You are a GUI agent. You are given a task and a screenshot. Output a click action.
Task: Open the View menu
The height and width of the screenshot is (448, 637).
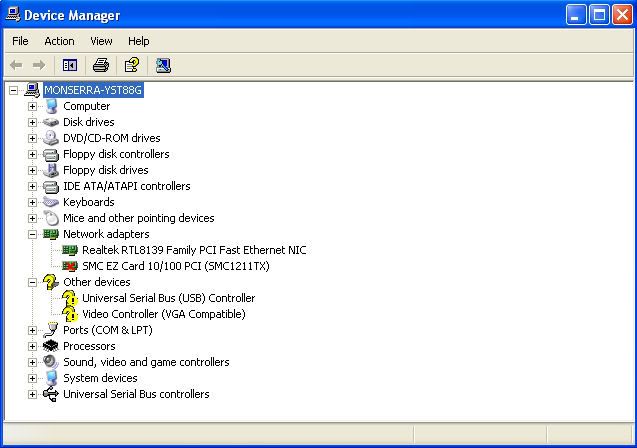click(101, 41)
